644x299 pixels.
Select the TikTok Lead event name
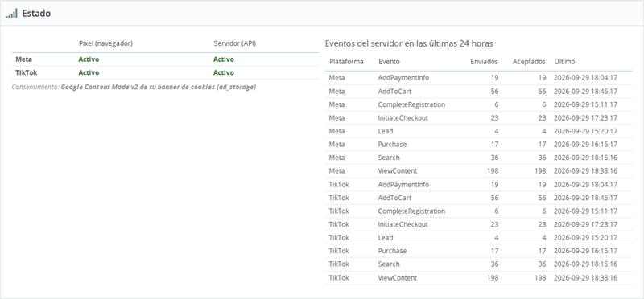click(386, 237)
